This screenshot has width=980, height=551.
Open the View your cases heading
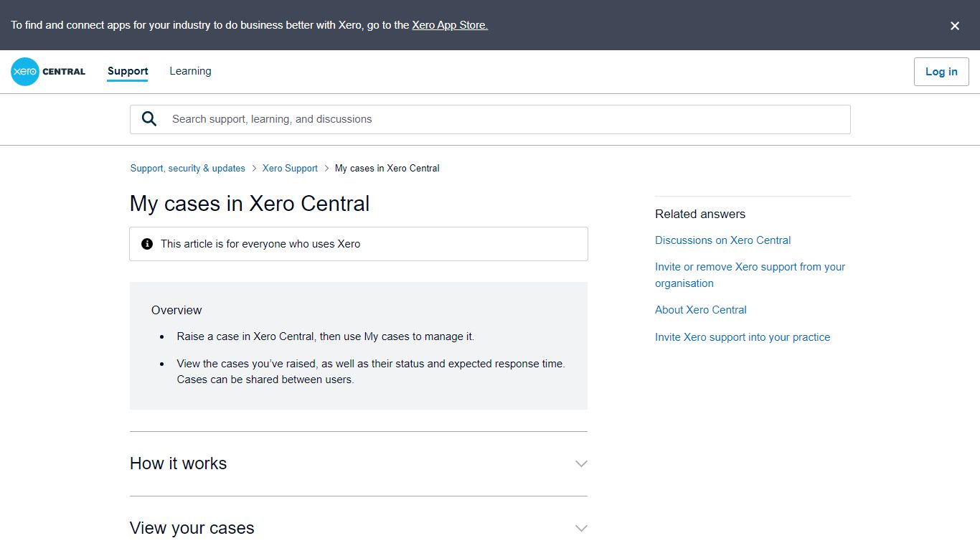[x=192, y=528]
